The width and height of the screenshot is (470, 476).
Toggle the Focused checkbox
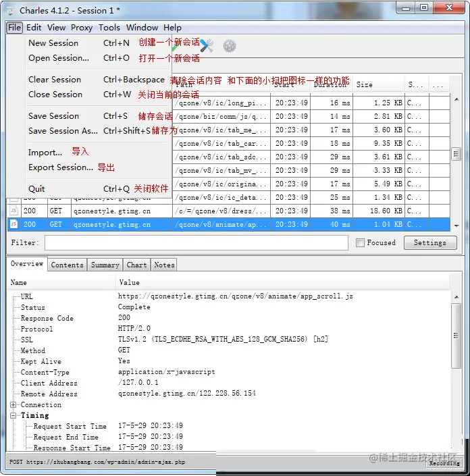tap(360, 242)
